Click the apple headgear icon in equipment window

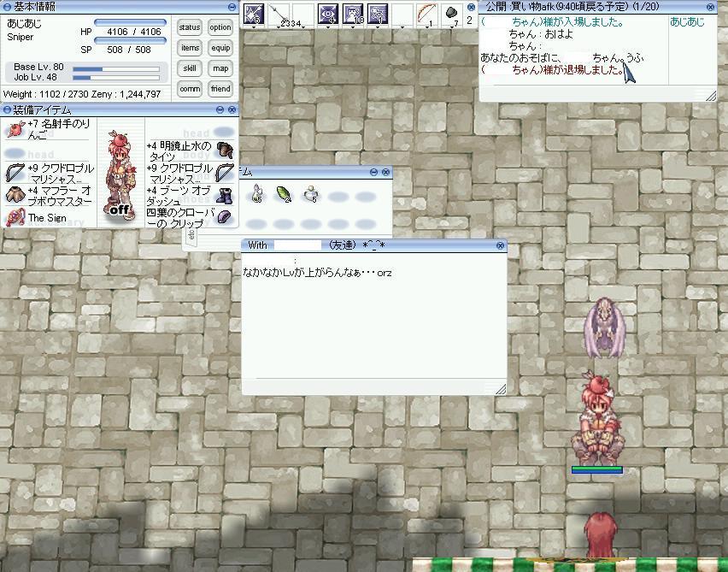click(x=15, y=129)
